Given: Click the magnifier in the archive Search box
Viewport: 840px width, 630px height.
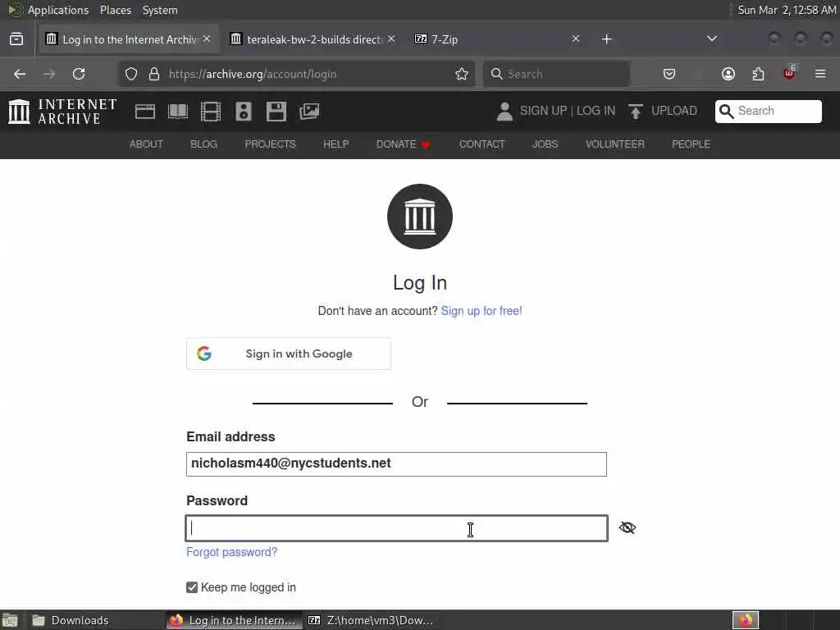Looking at the screenshot, I should pyautogui.click(x=727, y=111).
